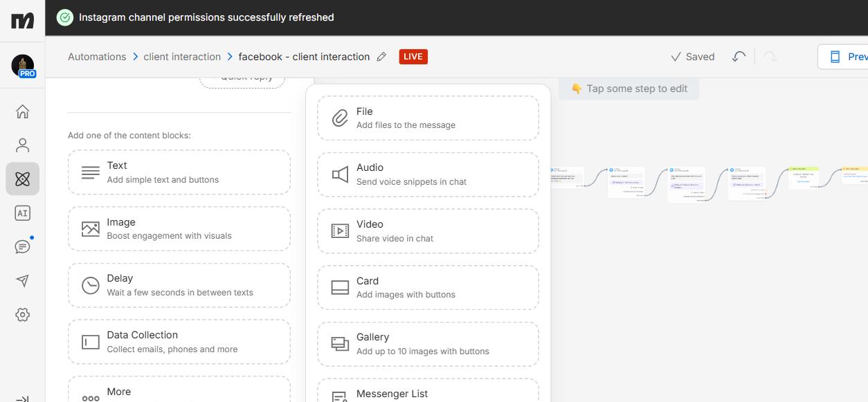The height and width of the screenshot is (402, 868).
Task: Open More content blocks
Action: [179, 389]
